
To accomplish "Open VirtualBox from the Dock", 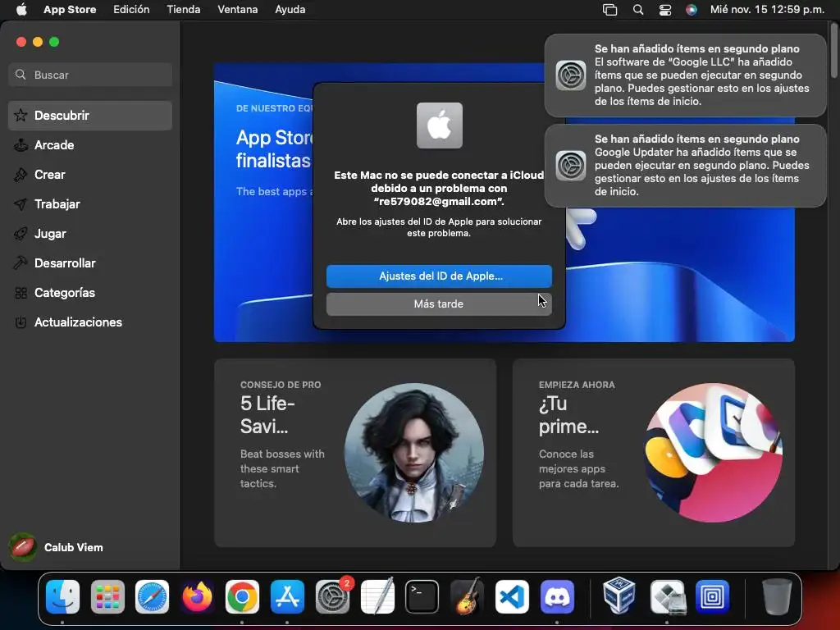I will click(619, 596).
